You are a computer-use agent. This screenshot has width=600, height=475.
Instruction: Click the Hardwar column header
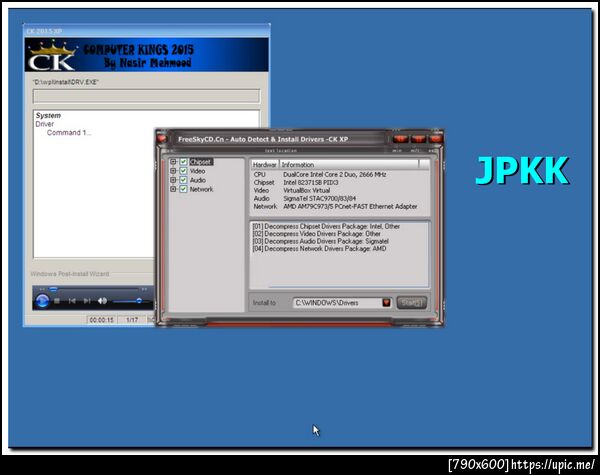click(264, 165)
